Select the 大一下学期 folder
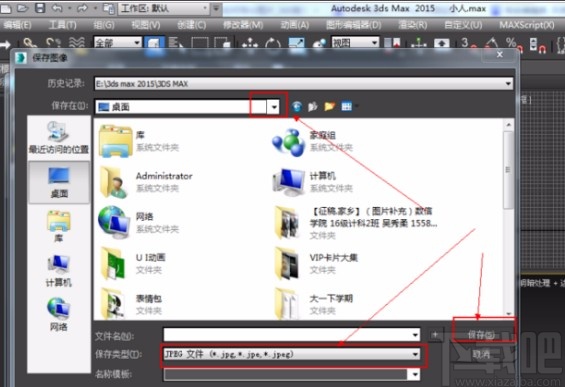Viewport: 565px width, 387px height. click(x=313, y=304)
